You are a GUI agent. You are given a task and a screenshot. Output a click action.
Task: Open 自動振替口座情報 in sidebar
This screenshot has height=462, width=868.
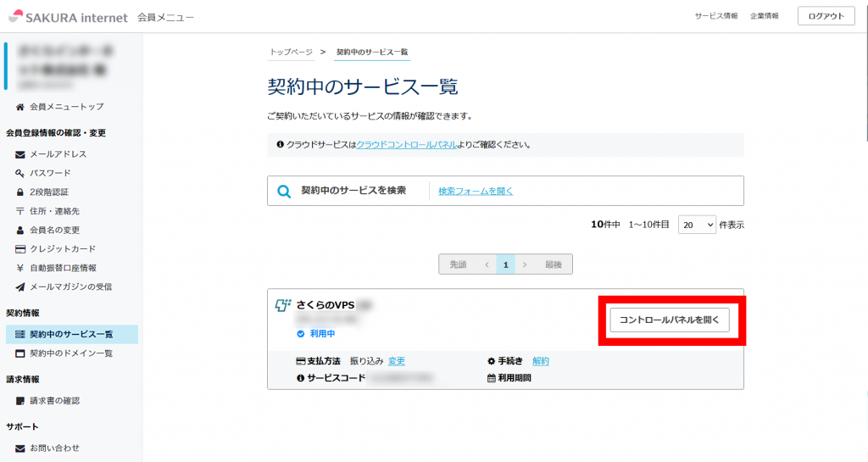(x=63, y=268)
